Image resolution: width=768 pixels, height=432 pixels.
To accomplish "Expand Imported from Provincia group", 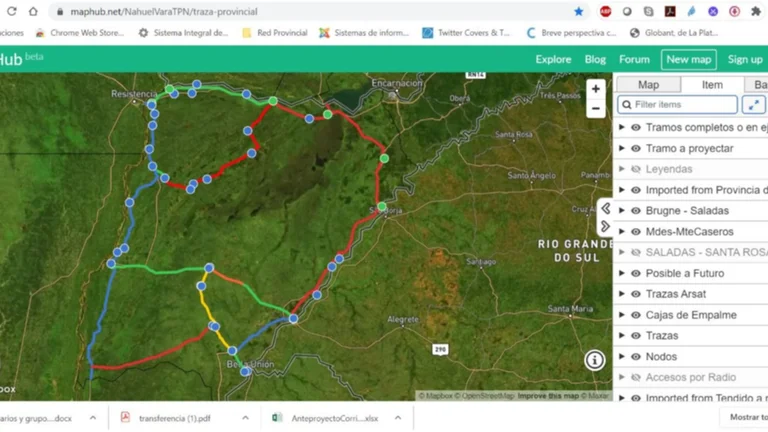I will pos(622,190).
